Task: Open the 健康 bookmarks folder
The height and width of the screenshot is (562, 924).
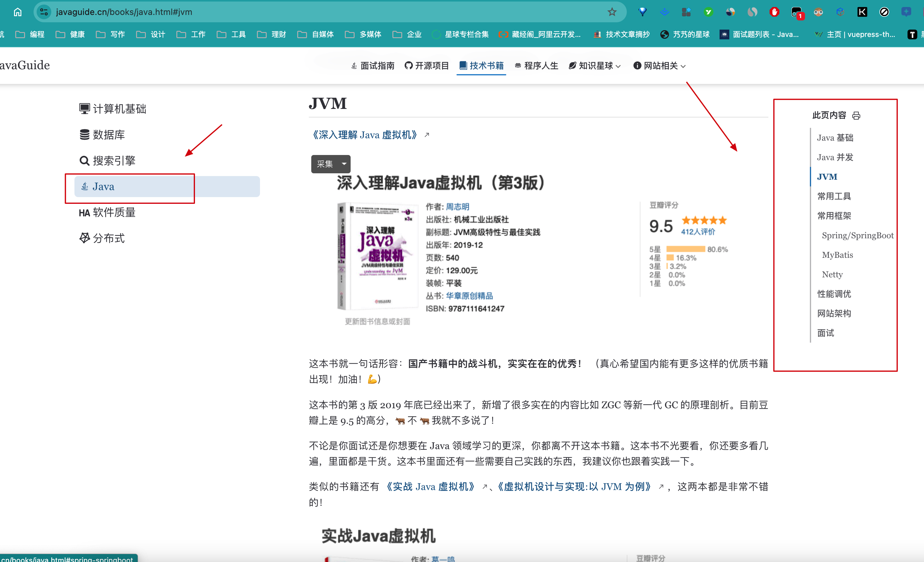Action: pos(70,34)
